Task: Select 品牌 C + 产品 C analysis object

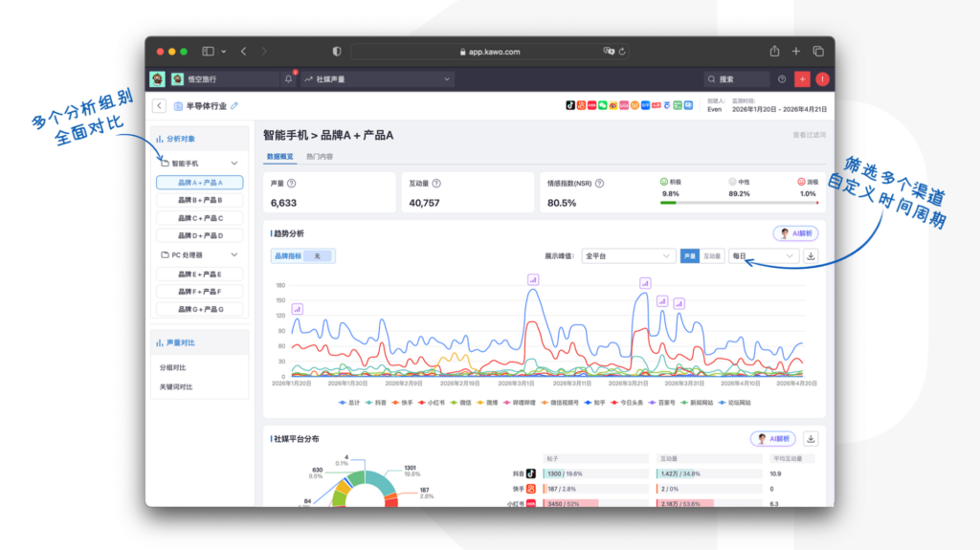Action: pyautogui.click(x=200, y=218)
